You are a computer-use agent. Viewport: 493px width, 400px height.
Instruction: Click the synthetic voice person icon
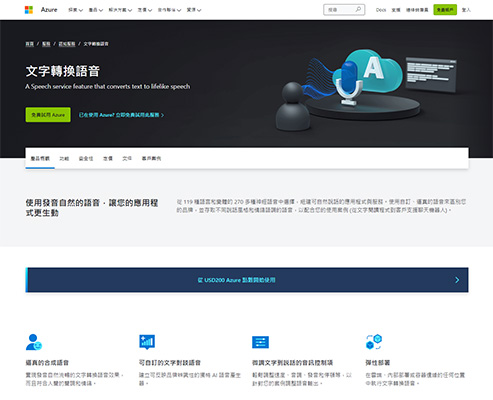point(34,342)
